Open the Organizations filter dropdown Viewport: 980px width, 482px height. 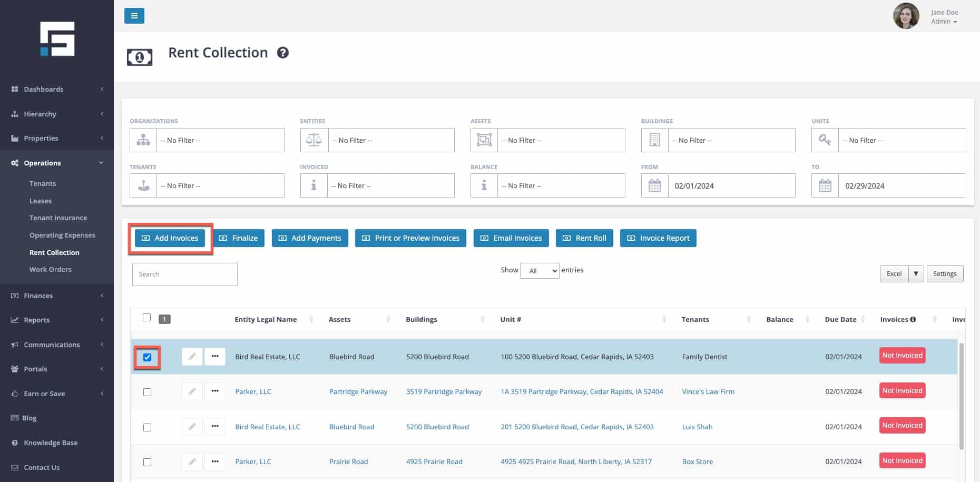tap(220, 141)
